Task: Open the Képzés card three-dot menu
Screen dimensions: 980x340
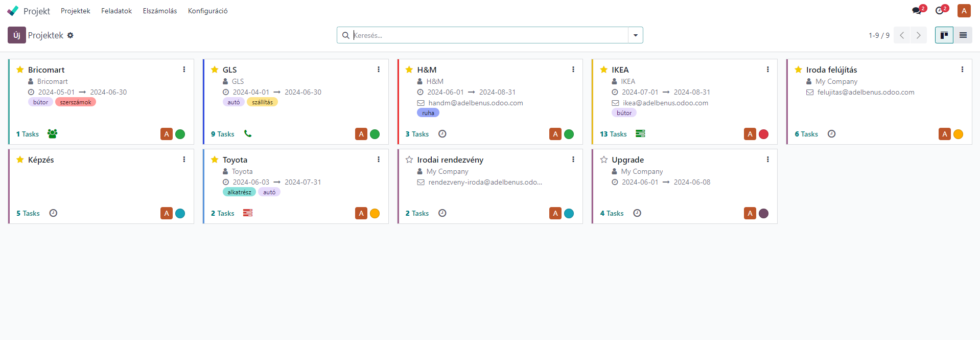Action: pos(184,160)
